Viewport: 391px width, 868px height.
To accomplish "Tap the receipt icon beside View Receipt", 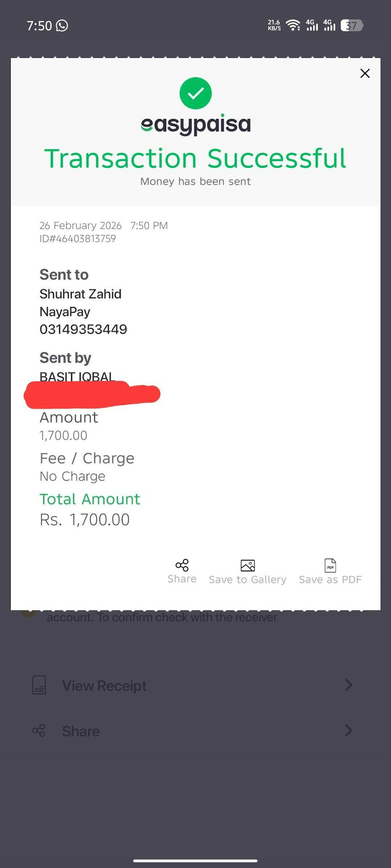I will click(x=39, y=685).
